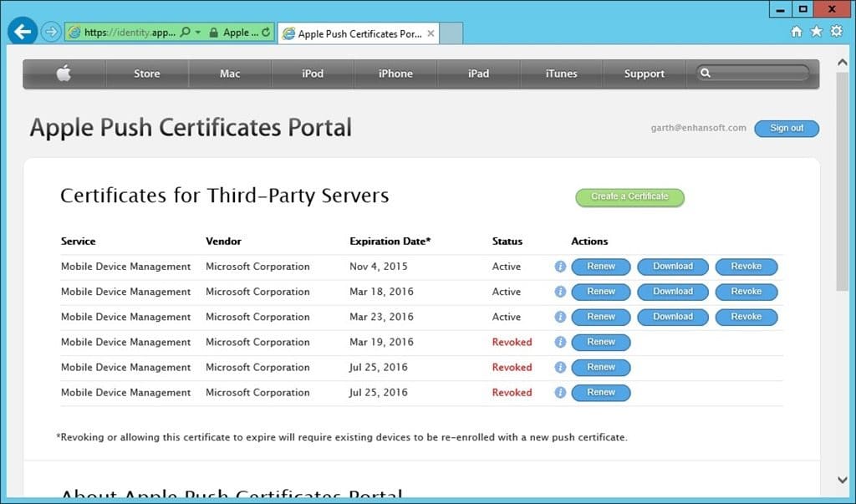Download the Mar 18, 2016 certificate

click(673, 292)
